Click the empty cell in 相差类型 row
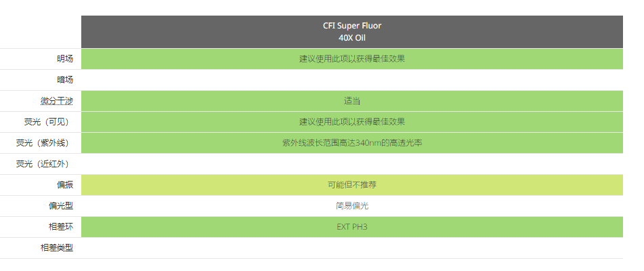This screenshot has height=271, width=644. point(351,248)
